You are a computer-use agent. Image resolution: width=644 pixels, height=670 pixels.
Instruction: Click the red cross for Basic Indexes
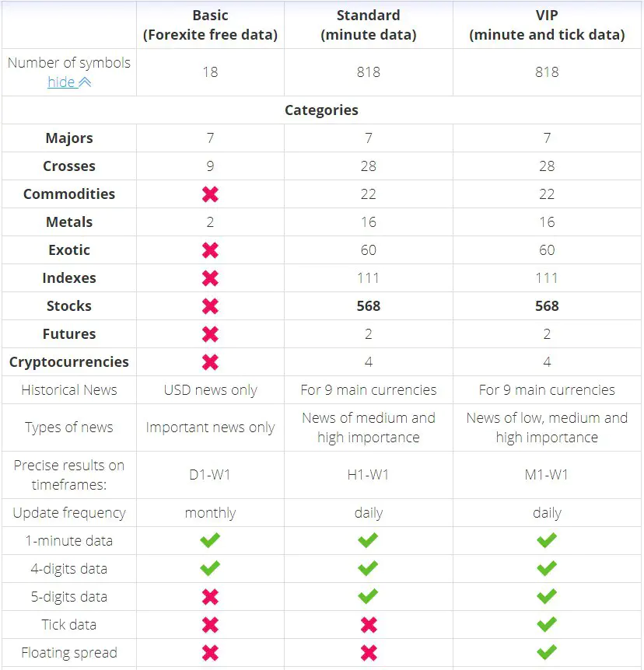[x=210, y=278]
